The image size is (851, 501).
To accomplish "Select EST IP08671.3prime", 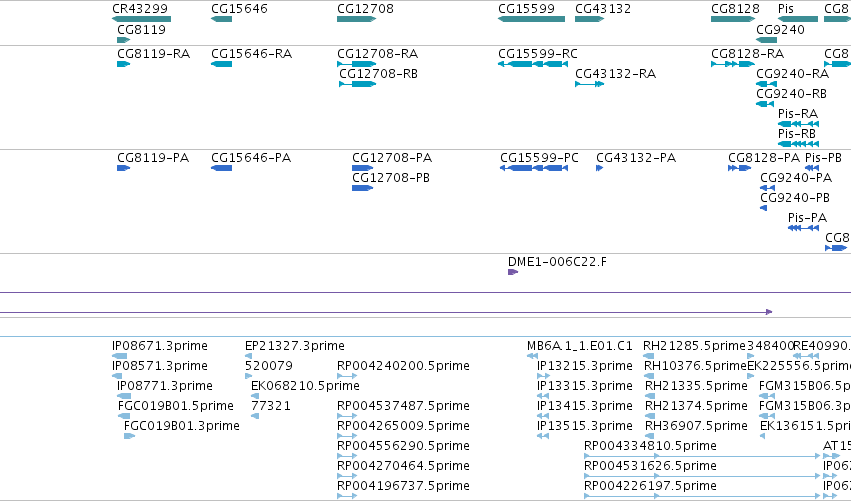I will point(160,346).
